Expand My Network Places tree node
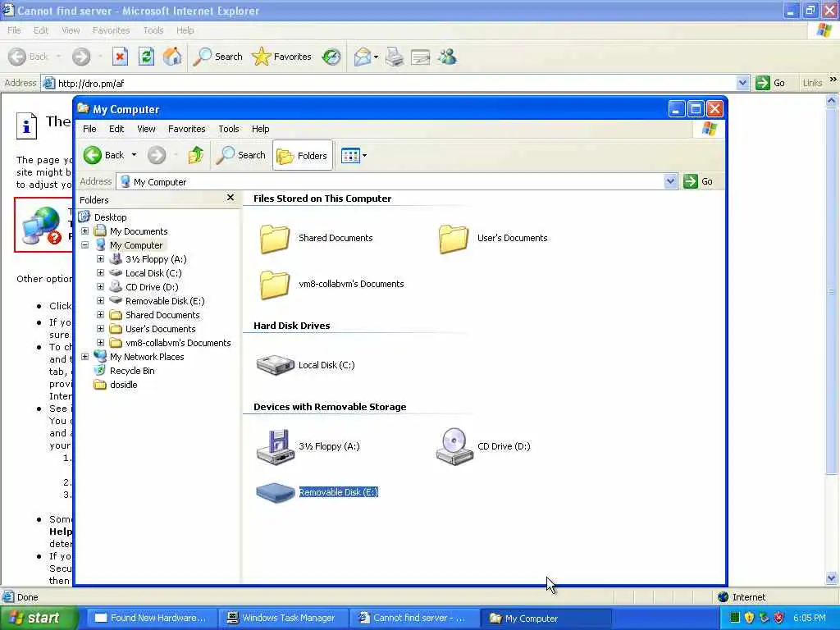Image resolution: width=840 pixels, height=630 pixels. point(84,356)
